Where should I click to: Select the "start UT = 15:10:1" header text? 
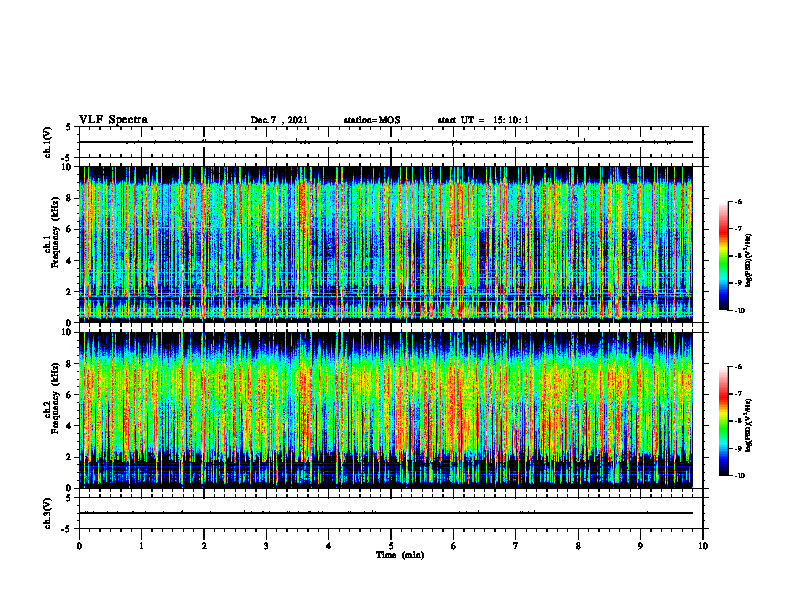tap(483, 120)
